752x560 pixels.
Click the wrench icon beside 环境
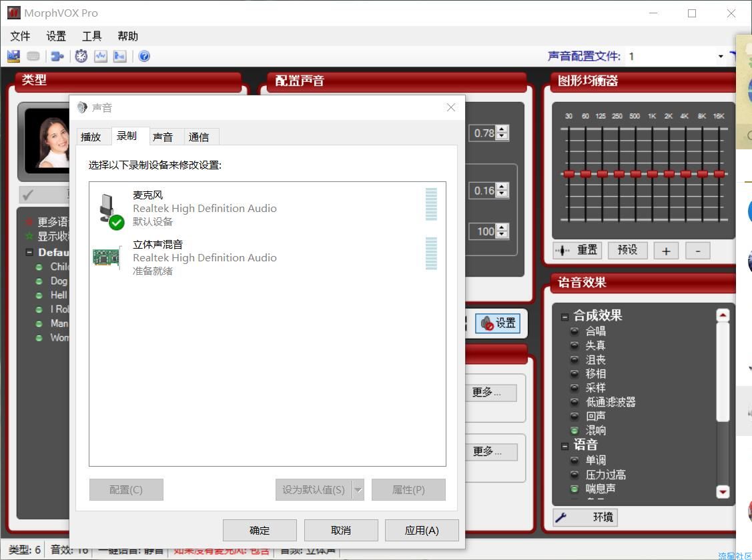pos(561,517)
